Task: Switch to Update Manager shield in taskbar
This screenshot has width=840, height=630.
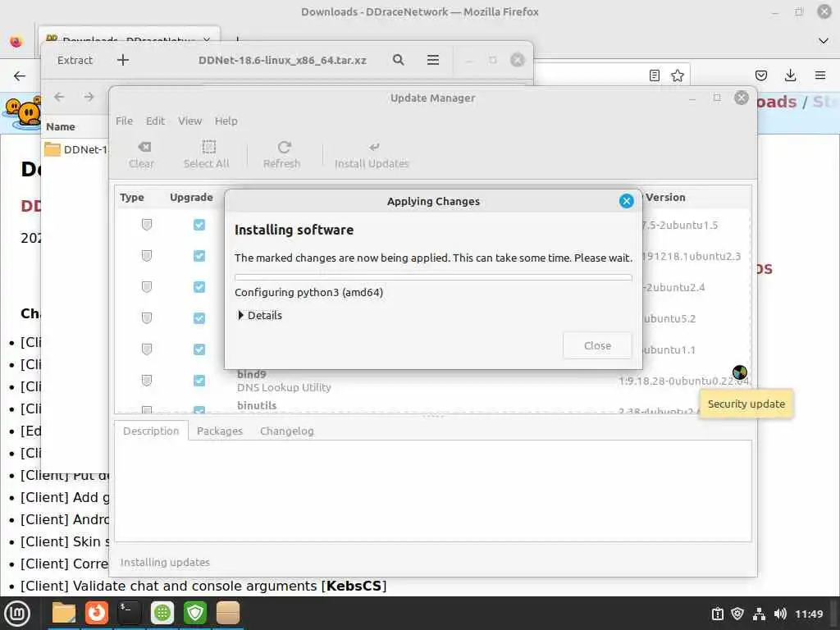Action: coord(195,613)
